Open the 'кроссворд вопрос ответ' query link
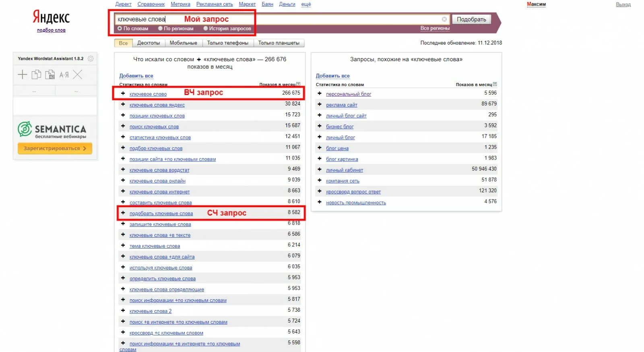 point(353,192)
